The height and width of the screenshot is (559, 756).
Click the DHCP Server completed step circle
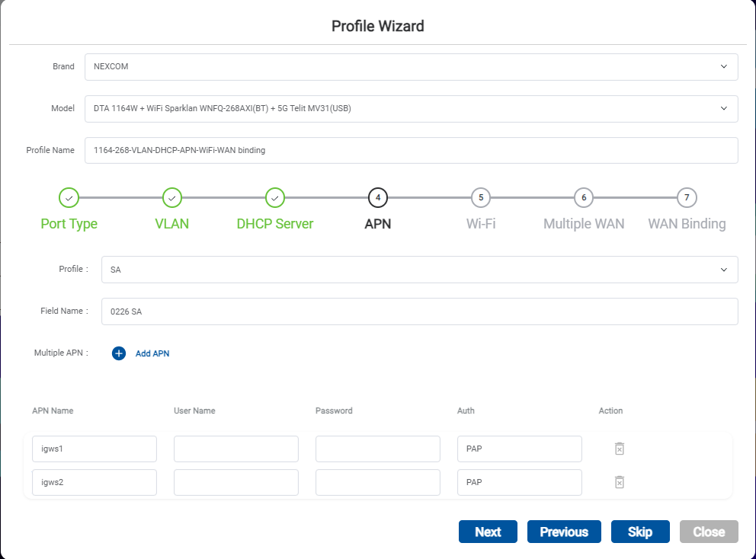coord(275,197)
